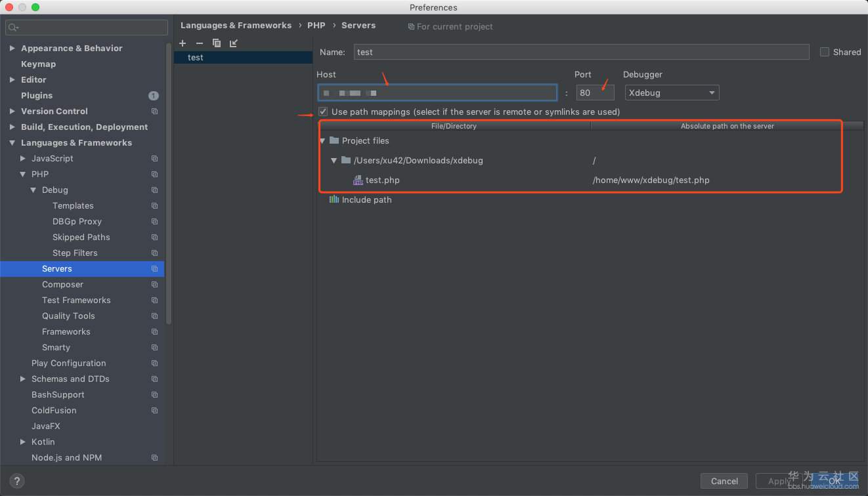868x496 pixels.
Task: Click project-level icon beside Quality Tools
Action: click(x=155, y=316)
